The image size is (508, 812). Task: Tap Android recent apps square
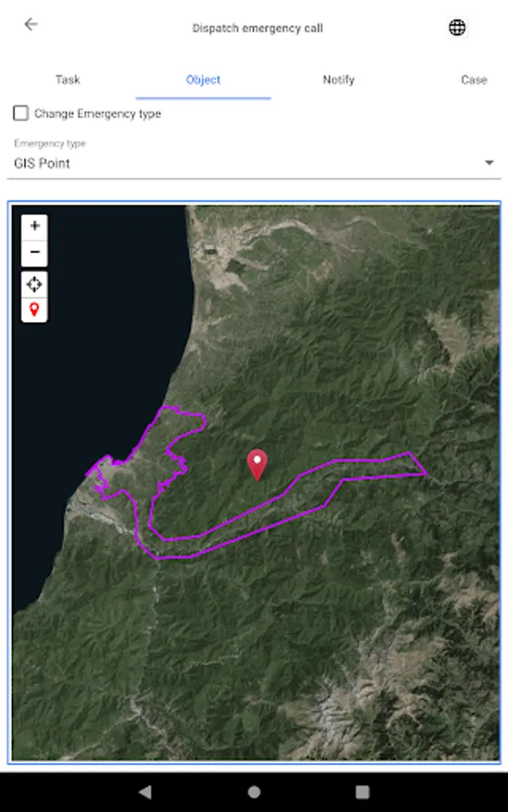click(x=363, y=791)
